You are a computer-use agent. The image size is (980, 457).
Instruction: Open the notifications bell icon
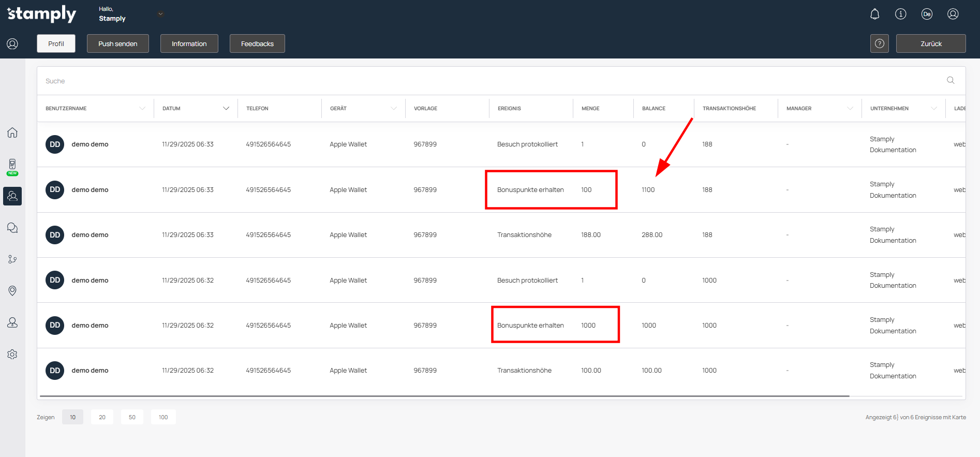click(x=874, y=14)
